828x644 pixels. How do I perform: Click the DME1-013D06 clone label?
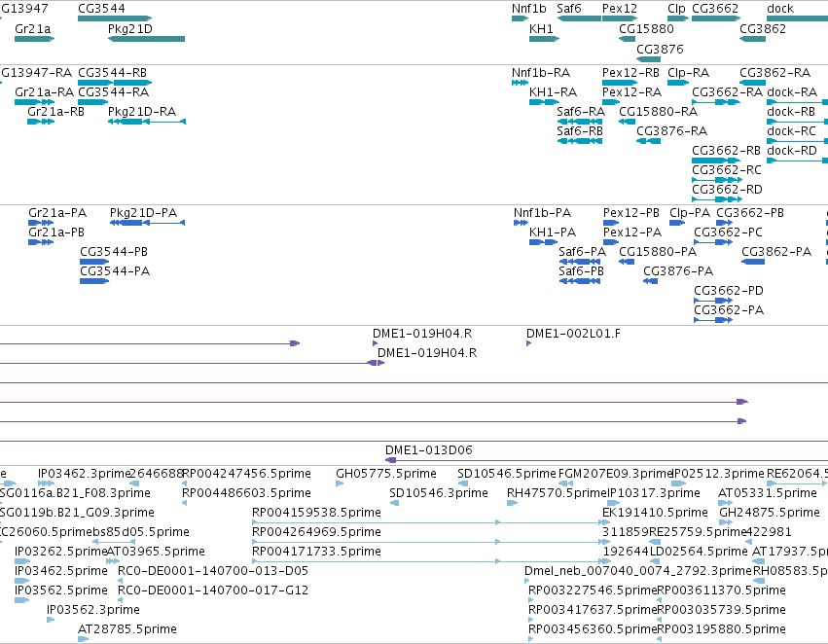coord(429,450)
